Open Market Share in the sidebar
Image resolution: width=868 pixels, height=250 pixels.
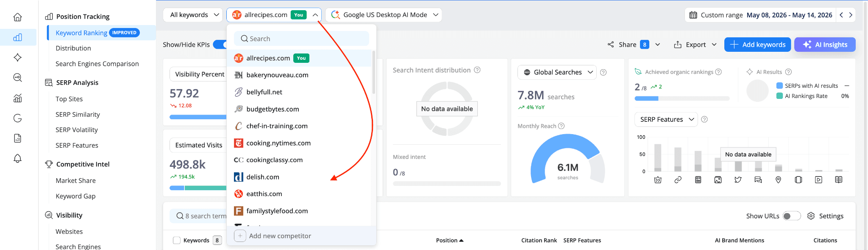tap(75, 181)
